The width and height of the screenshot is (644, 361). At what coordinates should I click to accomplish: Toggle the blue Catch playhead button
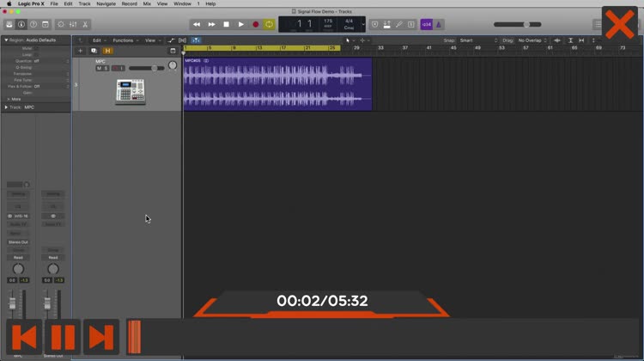196,40
